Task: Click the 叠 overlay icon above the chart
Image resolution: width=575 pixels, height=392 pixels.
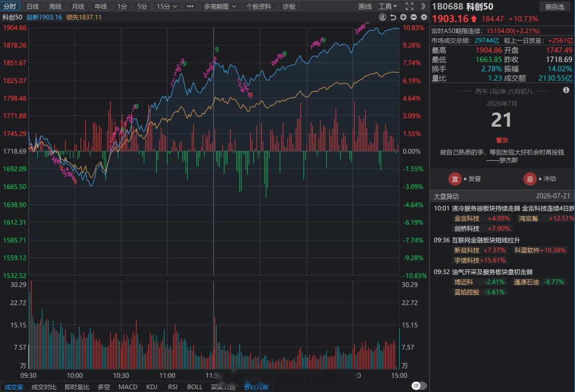Action: pyautogui.click(x=383, y=17)
